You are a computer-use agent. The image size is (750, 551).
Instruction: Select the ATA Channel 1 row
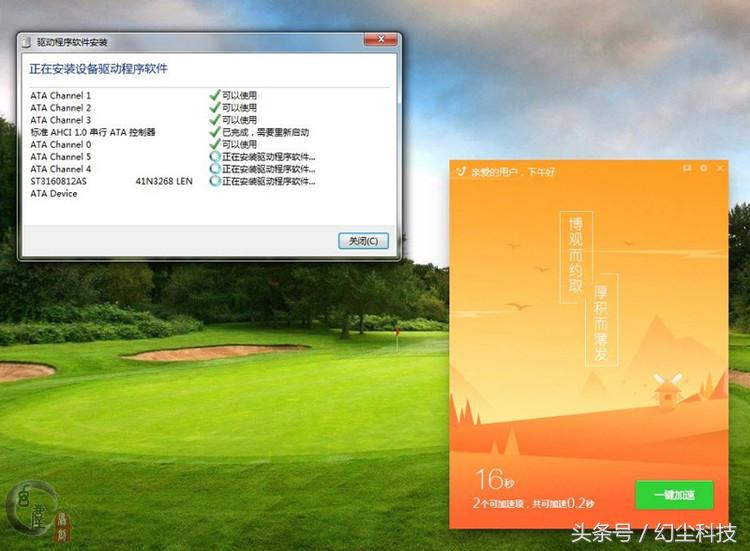tap(172, 95)
